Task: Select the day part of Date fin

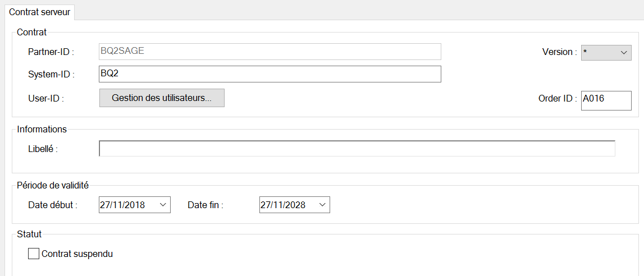Action: [x=266, y=205]
